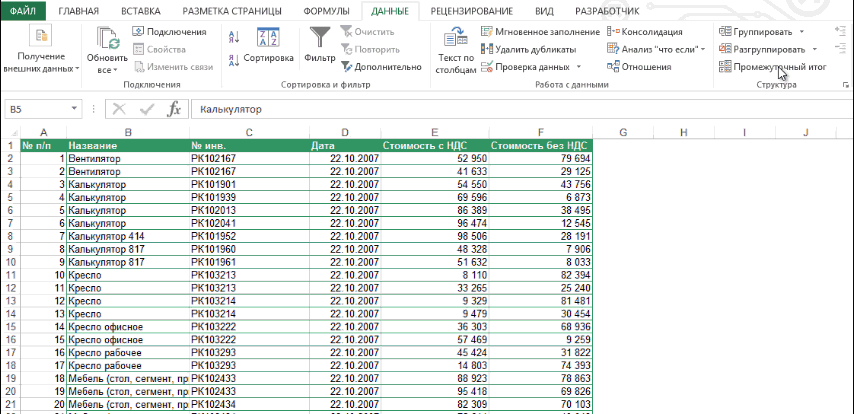Expand Group (Группировать) dropdown arrow
Viewport: 854px width, 414px height.
pos(801,32)
